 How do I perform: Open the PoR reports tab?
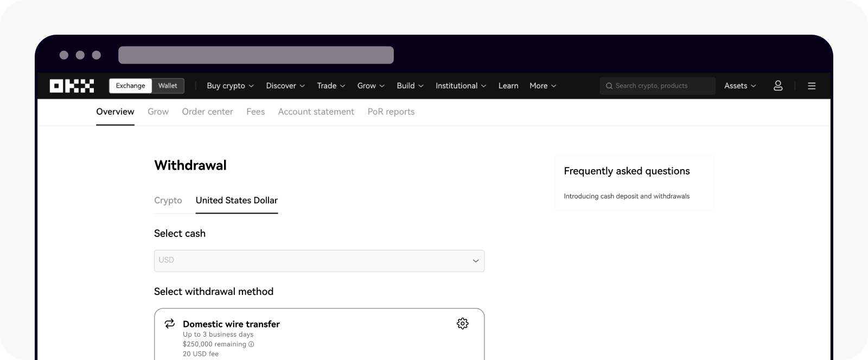pyautogui.click(x=391, y=112)
